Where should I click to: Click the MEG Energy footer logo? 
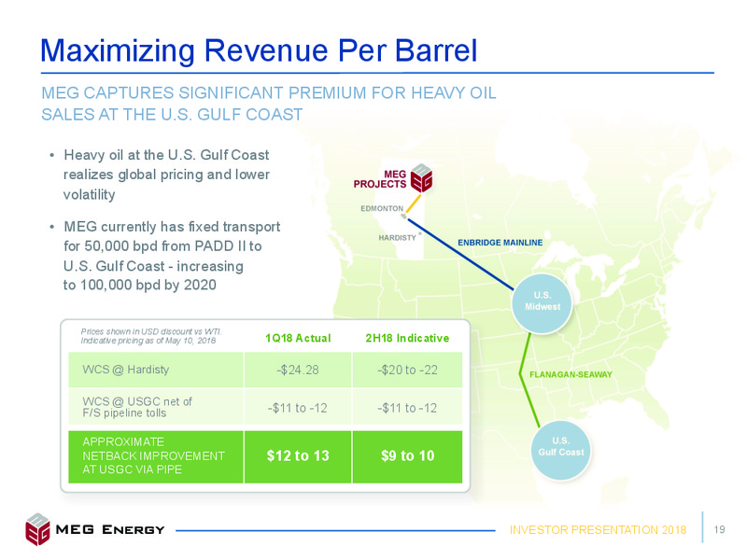[x=37, y=529]
